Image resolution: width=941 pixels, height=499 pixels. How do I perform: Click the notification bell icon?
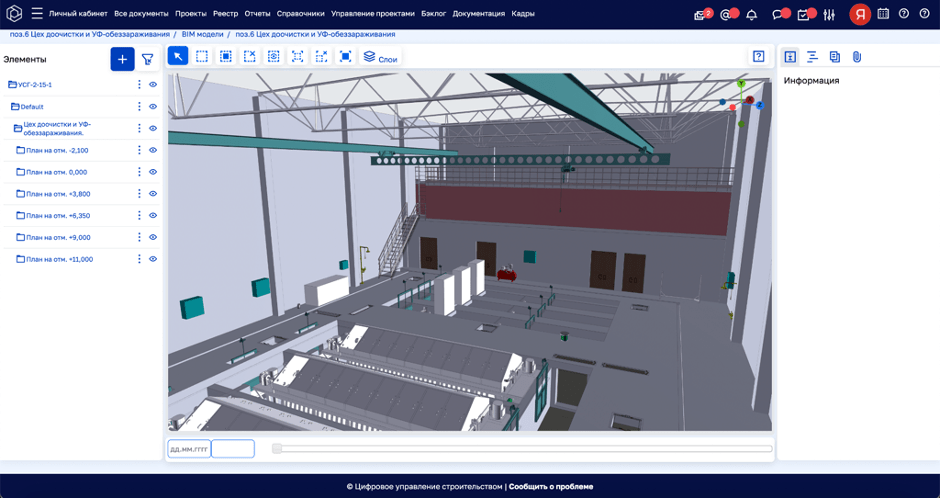[752, 15]
